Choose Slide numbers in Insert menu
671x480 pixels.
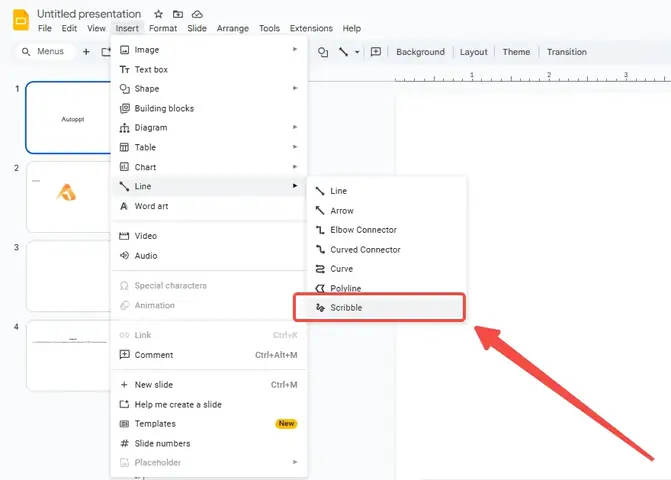tap(208, 443)
